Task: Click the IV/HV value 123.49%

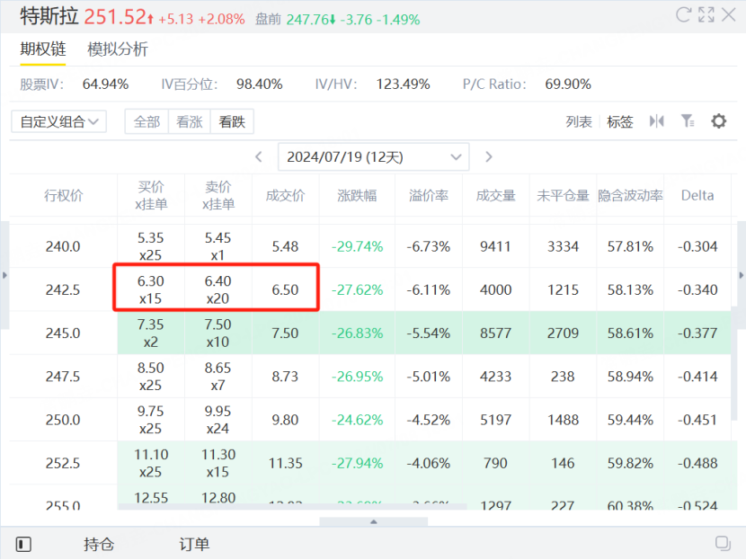Action: tap(403, 84)
